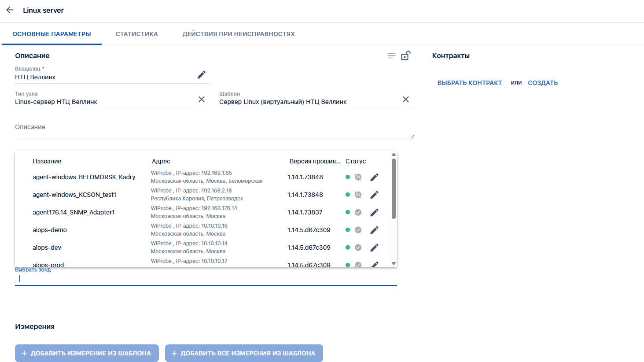
Task: Clear the Тип узла field
Action: click(x=202, y=100)
